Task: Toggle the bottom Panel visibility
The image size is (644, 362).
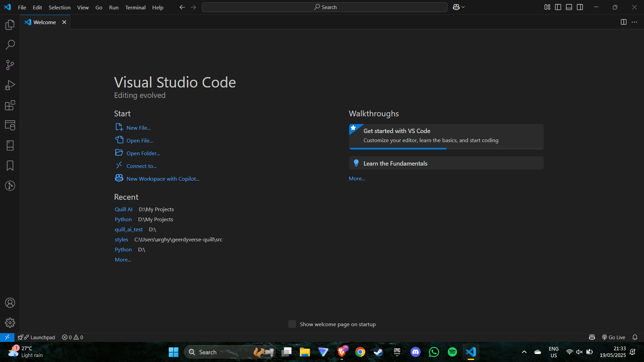Action: pyautogui.click(x=569, y=7)
